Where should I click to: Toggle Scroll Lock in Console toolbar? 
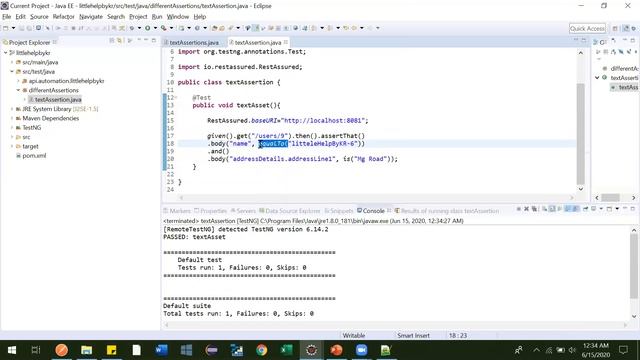[x=552, y=209]
